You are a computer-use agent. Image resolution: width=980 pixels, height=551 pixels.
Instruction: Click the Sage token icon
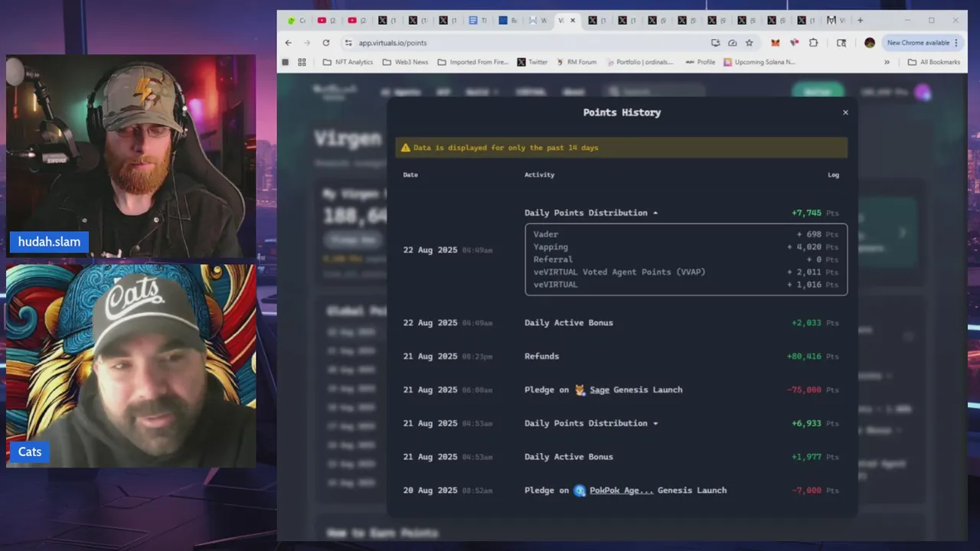(580, 390)
